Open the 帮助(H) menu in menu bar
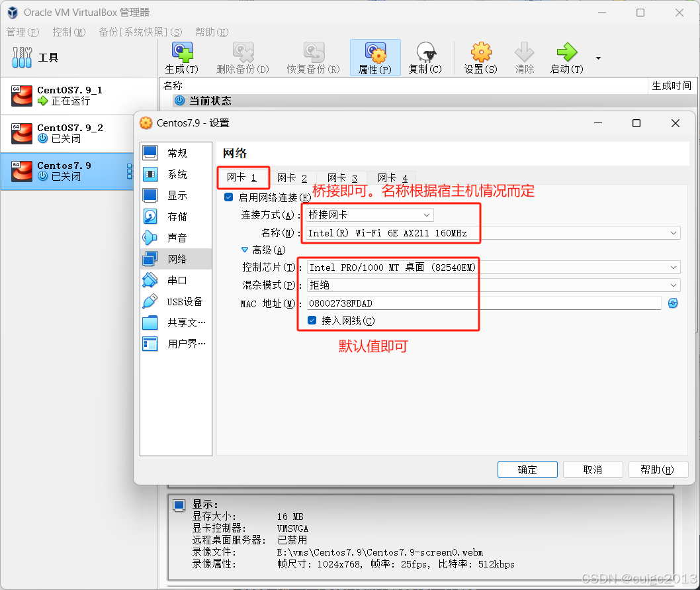 tap(212, 32)
